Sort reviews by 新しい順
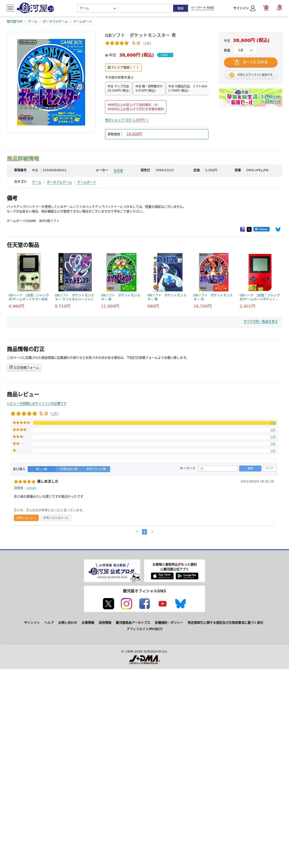 point(41,469)
